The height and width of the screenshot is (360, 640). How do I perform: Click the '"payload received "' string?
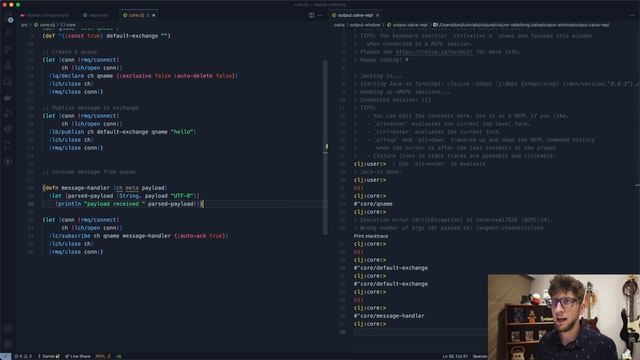point(115,204)
